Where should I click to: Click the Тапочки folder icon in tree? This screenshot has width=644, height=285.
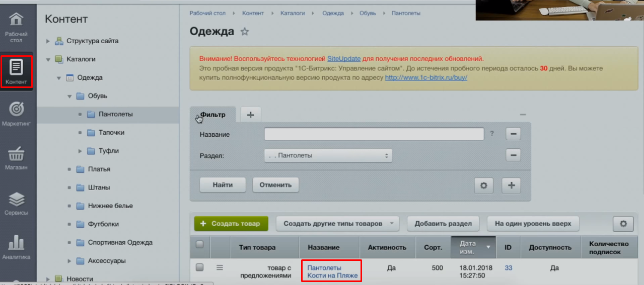coord(91,133)
